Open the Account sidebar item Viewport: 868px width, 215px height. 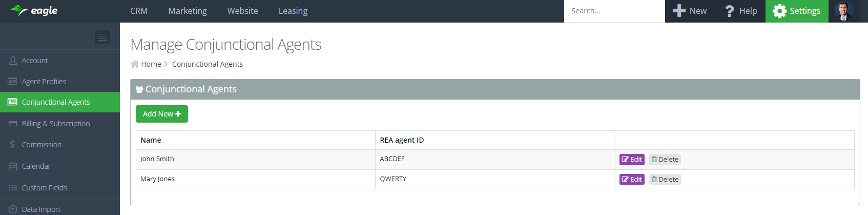(35, 61)
